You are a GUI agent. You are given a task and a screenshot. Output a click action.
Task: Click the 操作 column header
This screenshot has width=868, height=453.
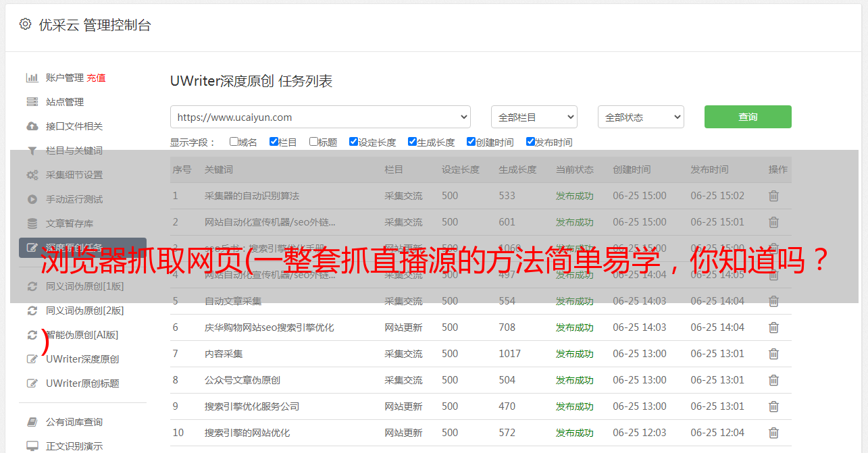778,169
